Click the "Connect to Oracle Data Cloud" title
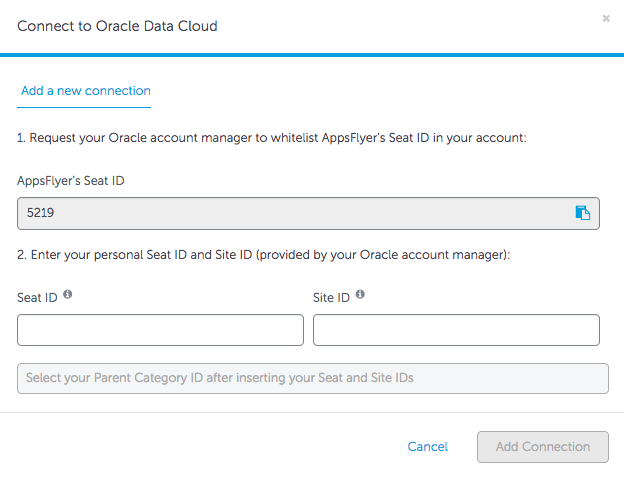624x478 pixels. coord(117,26)
